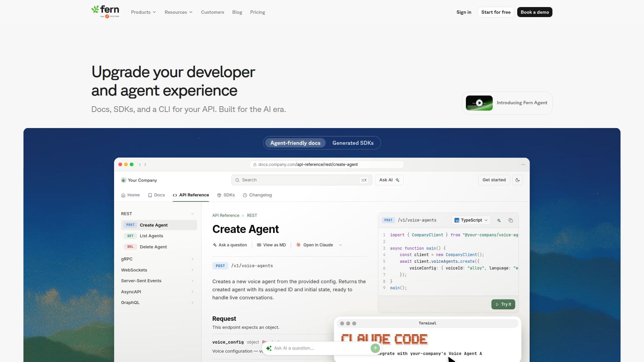The image size is (644, 362).
Task: Click the REST breadcrumb
Action: (x=252, y=216)
